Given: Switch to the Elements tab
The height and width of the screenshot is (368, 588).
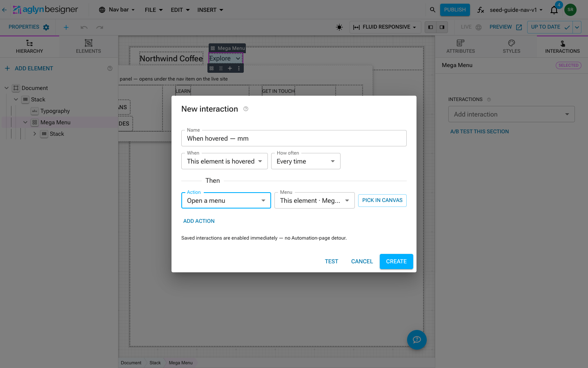Looking at the screenshot, I should click(x=89, y=46).
